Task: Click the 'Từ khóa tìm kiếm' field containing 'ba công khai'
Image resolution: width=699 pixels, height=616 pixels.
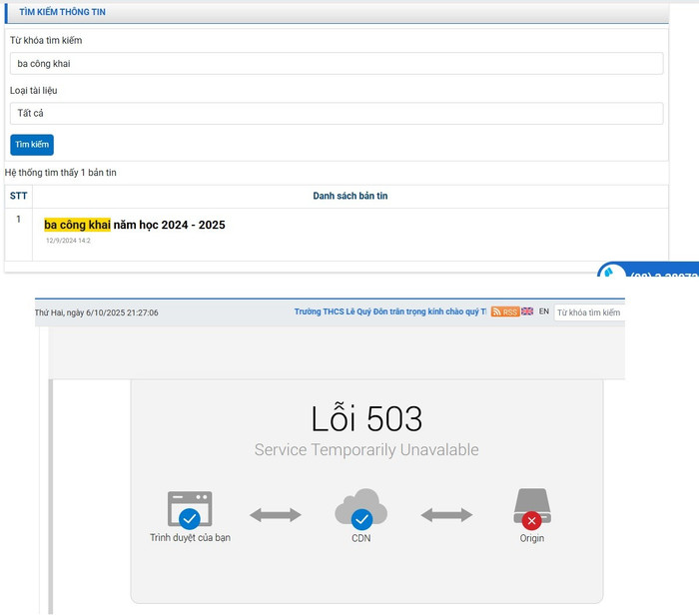Action: [337, 64]
